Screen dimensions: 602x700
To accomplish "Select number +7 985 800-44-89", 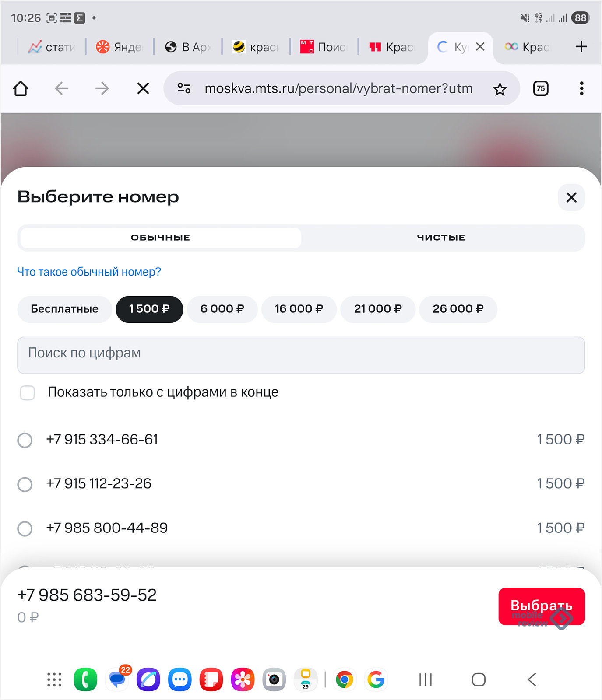I will point(25,528).
